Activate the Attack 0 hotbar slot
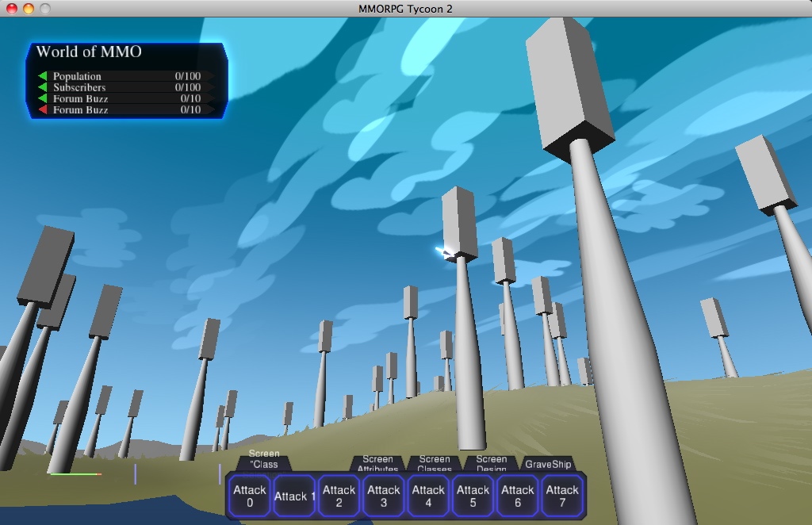The image size is (812, 525). (250, 496)
